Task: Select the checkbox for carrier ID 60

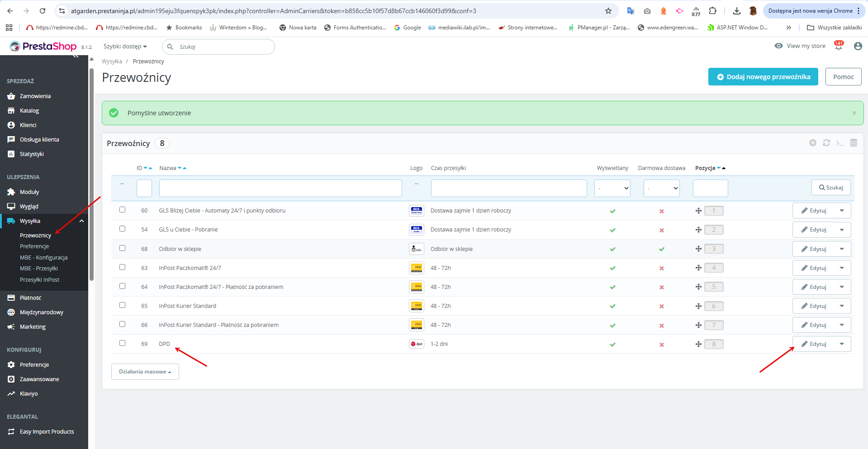Action: [x=122, y=210]
